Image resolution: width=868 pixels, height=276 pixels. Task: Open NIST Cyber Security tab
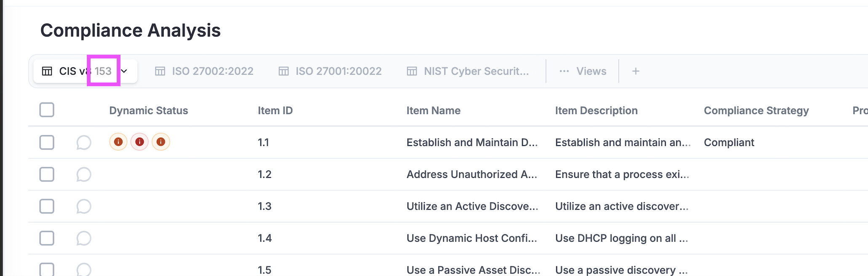(x=468, y=71)
